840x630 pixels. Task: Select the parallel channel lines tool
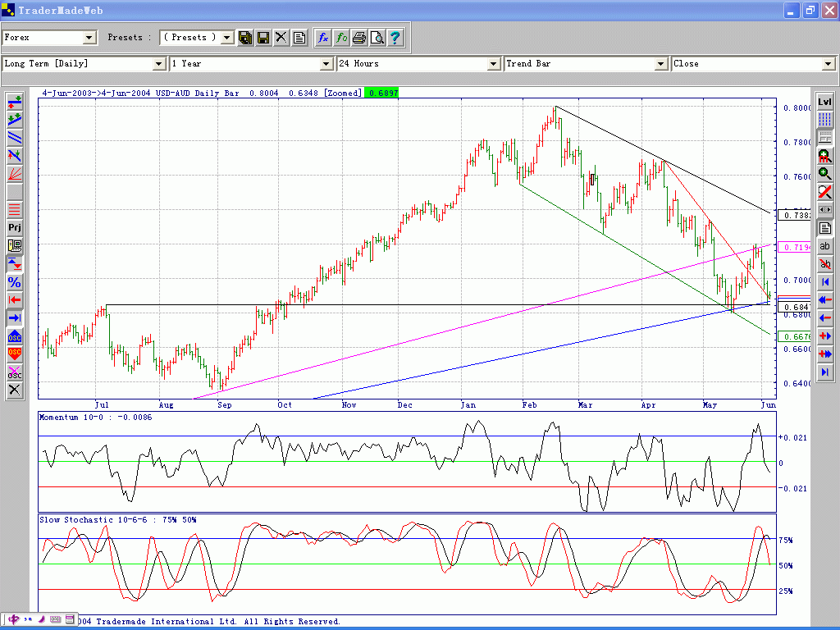pos(15,137)
